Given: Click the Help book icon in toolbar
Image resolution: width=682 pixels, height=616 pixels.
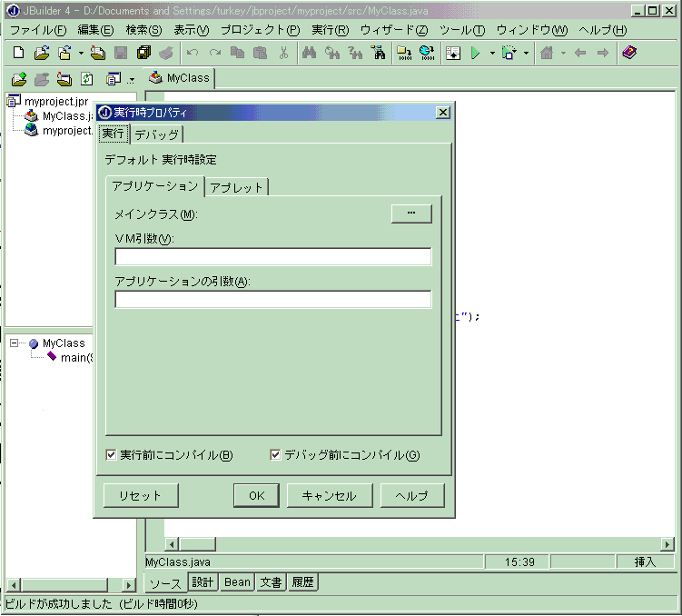Looking at the screenshot, I should (628, 54).
